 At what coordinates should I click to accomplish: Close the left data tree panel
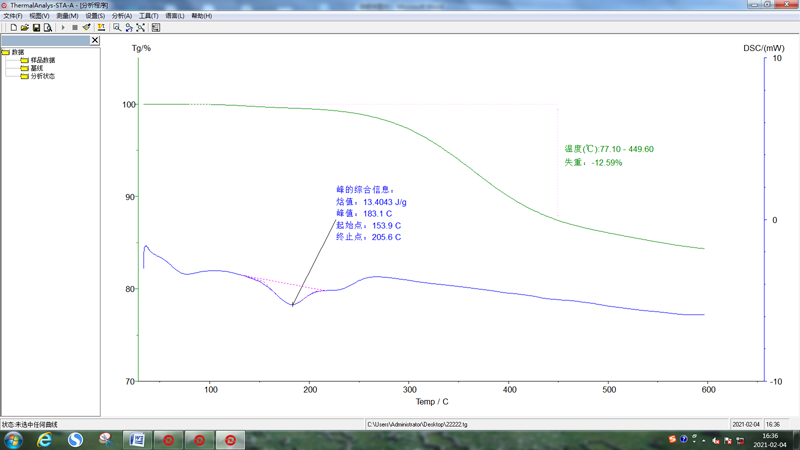click(x=95, y=41)
